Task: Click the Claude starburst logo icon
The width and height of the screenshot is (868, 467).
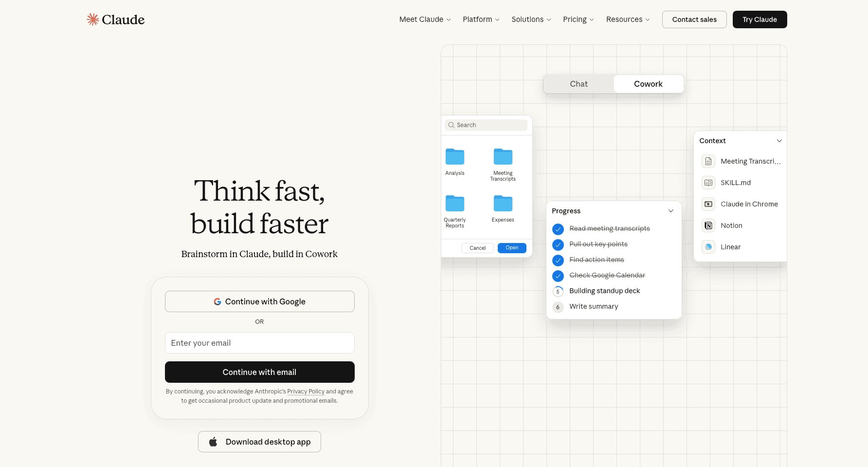Action: click(92, 19)
